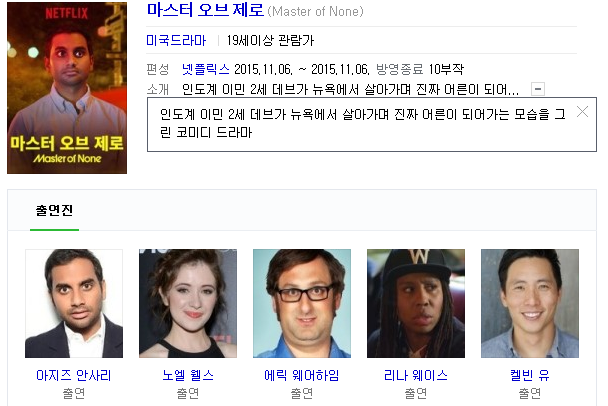Image resolution: width=608 pixels, height=406 pixels.
Task: Click the 19세이상 관람가 rating text
Action: (x=270, y=40)
